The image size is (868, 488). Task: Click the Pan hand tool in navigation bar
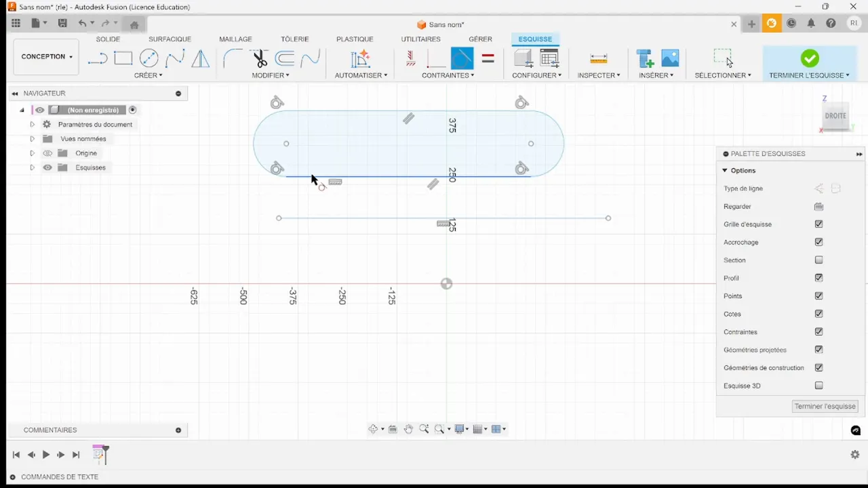click(x=408, y=429)
